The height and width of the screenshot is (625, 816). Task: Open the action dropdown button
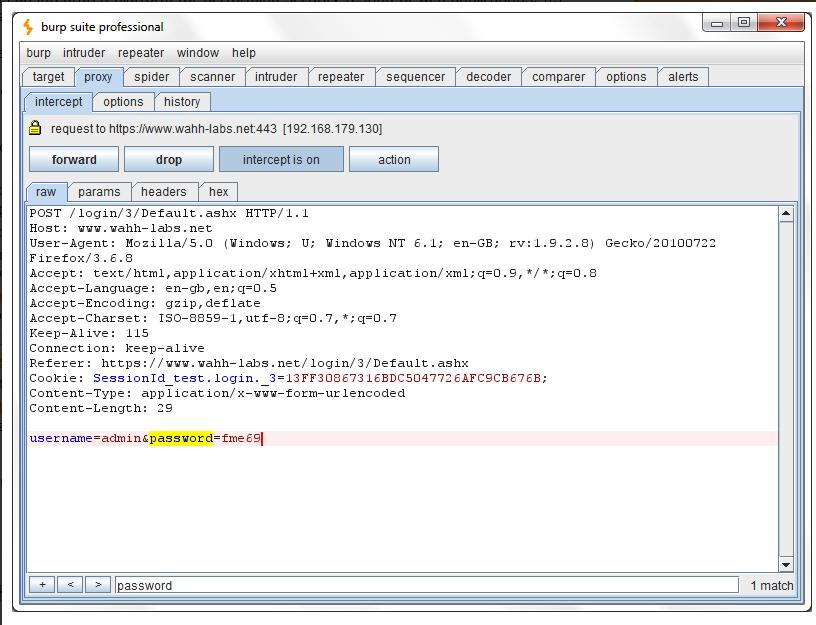point(394,159)
